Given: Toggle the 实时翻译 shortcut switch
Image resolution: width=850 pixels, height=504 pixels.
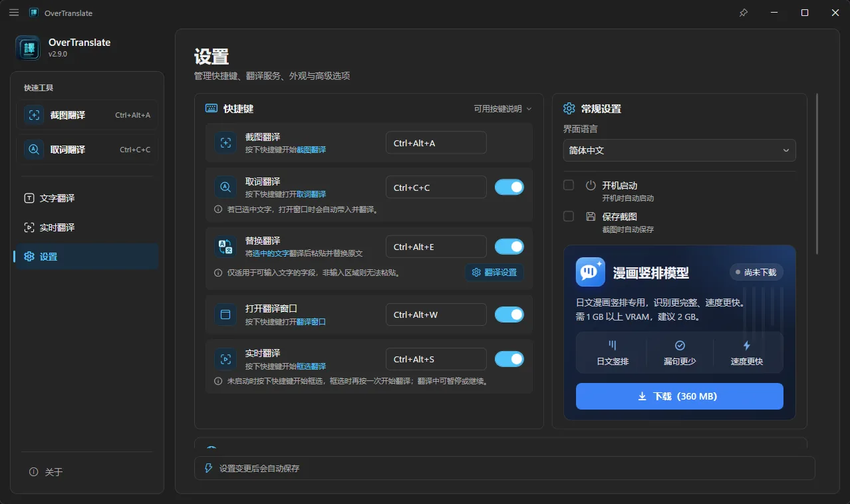Looking at the screenshot, I should (x=509, y=359).
